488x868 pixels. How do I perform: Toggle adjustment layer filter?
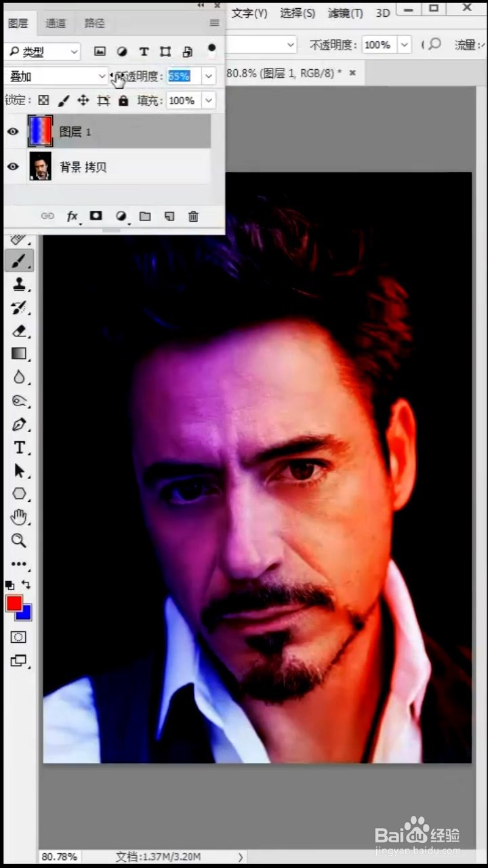[x=122, y=52]
